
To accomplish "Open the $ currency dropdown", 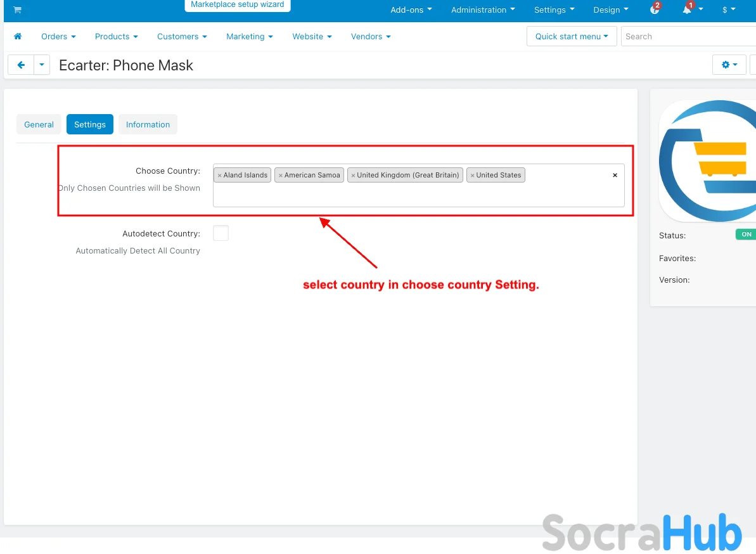I will coord(729,10).
